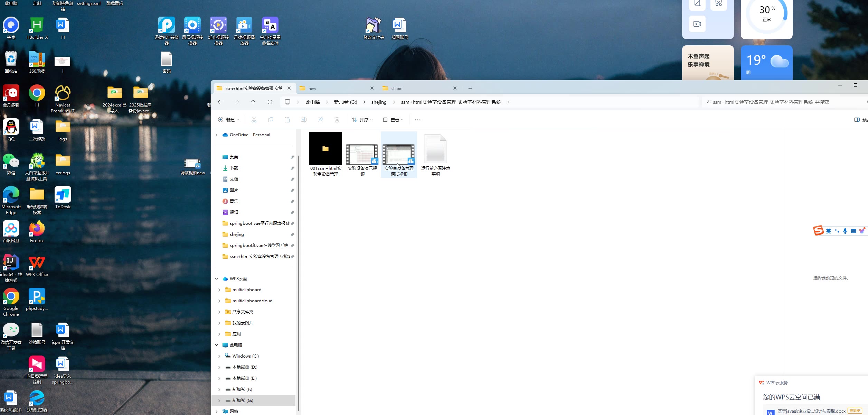The height and width of the screenshot is (415, 868).
Task: Click the Refresh icon in Explorer
Action: [x=270, y=102]
